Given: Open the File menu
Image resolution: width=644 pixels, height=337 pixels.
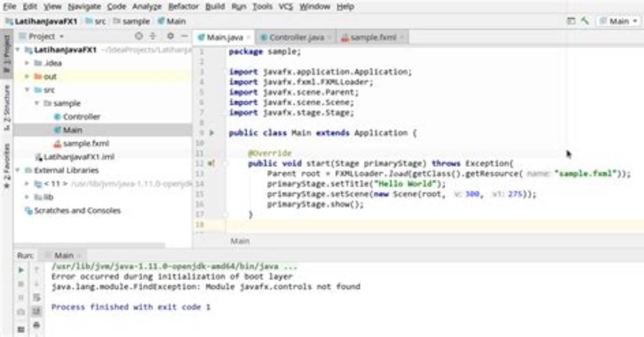Looking at the screenshot, I should pos(10,6).
